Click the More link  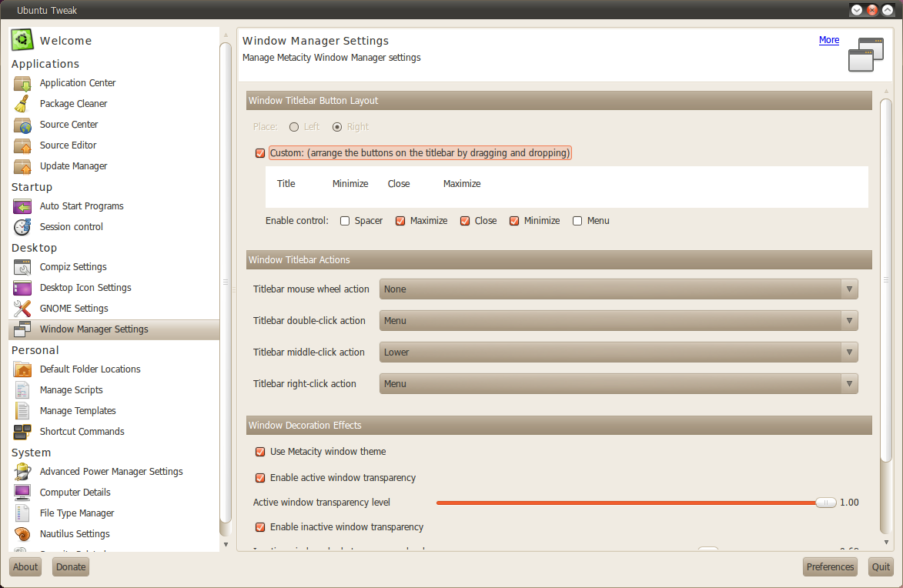pyautogui.click(x=828, y=40)
